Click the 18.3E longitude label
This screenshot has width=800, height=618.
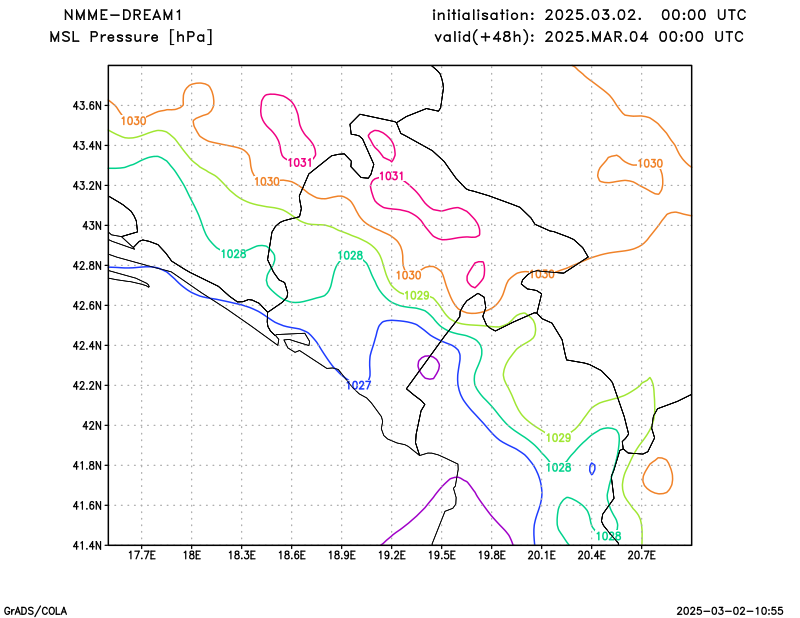click(x=242, y=555)
